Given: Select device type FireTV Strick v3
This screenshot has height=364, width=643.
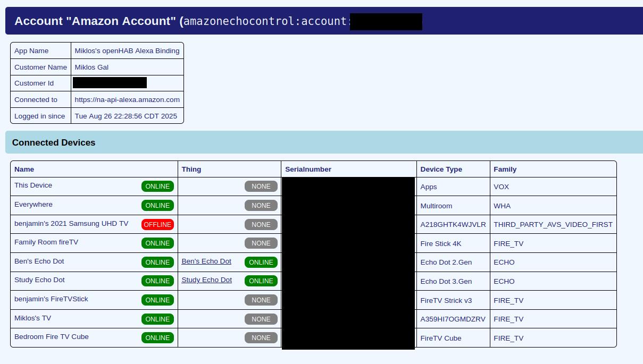Looking at the screenshot, I should tap(446, 300).
